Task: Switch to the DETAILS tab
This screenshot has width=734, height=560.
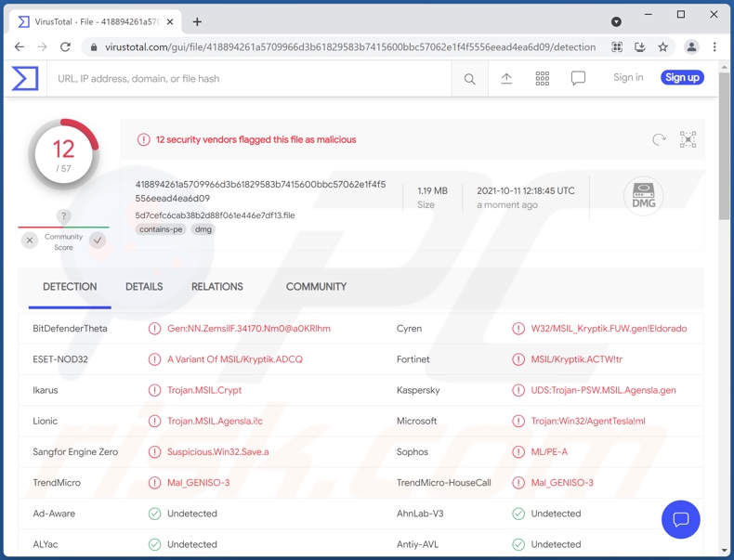Action: tap(144, 287)
